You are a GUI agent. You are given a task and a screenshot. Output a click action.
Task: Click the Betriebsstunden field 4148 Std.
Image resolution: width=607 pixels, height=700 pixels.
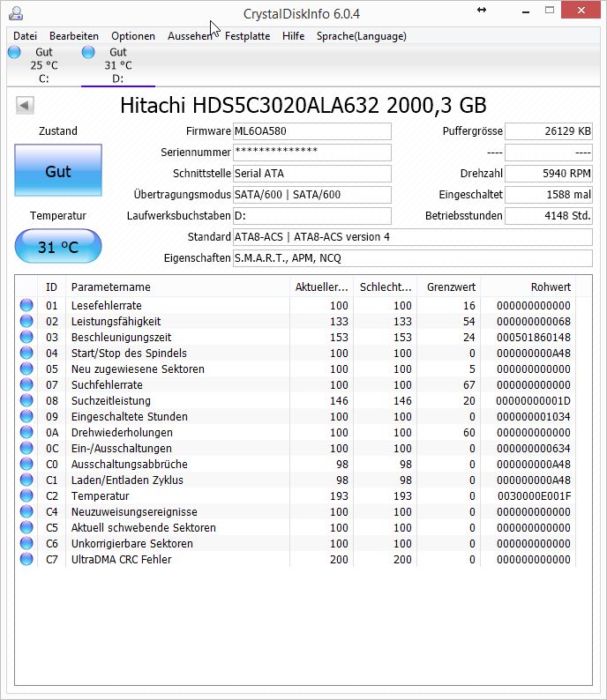click(549, 216)
